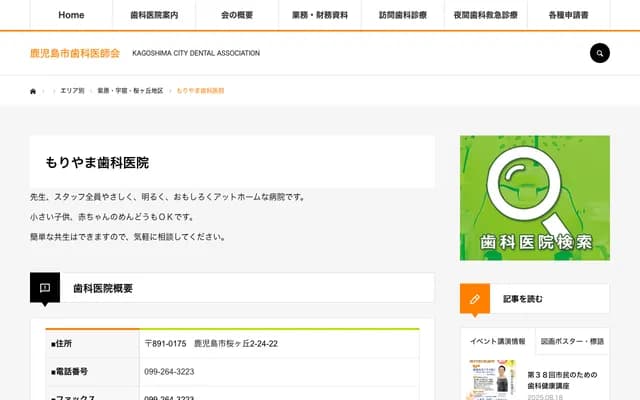Click the line starting 小さい子供、赤ちゃん
This screenshot has height=400, width=640.
click(x=113, y=217)
